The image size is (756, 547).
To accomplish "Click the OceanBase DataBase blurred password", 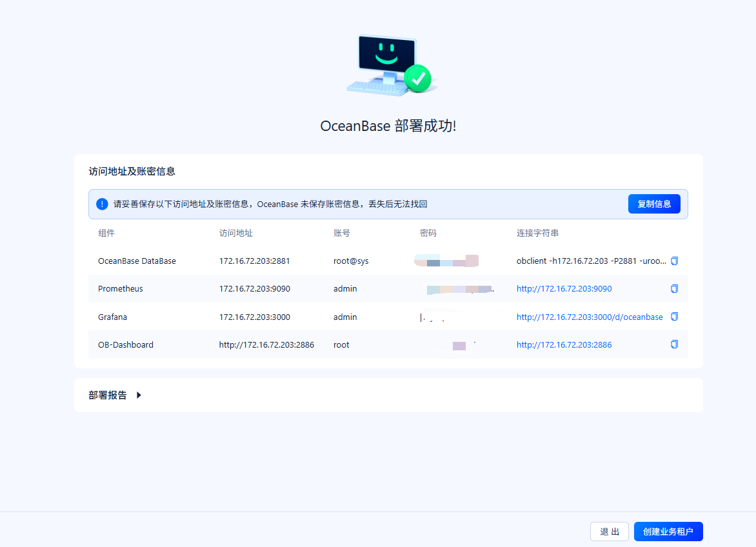I will click(446, 261).
